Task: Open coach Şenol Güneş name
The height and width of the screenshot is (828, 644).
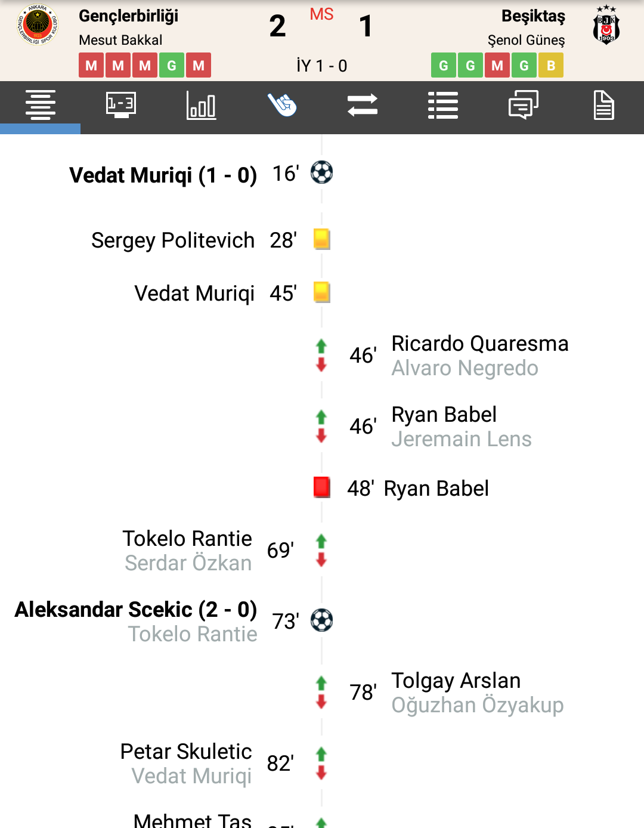Action: point(526,40)
